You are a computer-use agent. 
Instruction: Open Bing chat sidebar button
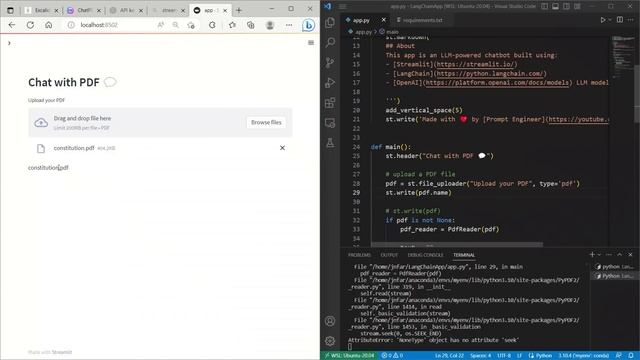coord(308,25)
